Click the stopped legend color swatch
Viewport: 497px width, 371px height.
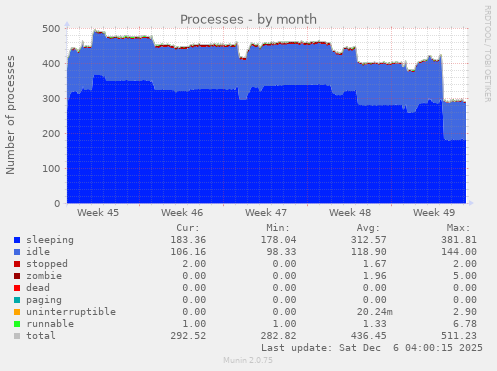(17, 264)
